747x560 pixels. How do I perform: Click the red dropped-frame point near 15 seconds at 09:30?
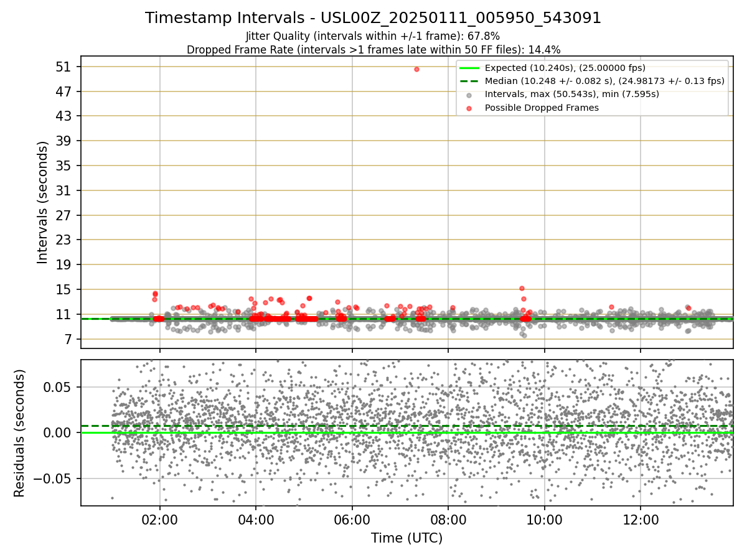point(522,289)
